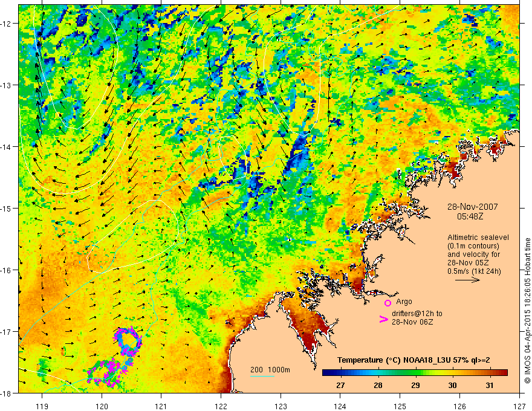Click the 'Argo' legend label

pos(404,302)
